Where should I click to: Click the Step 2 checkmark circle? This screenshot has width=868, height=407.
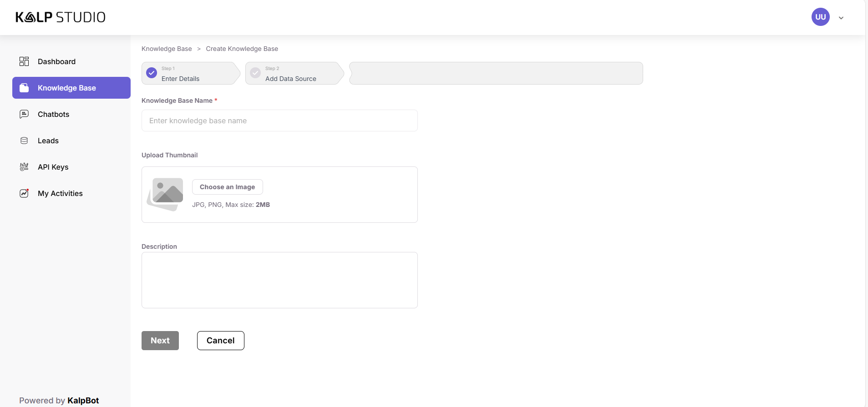click(x=255, y=73)
